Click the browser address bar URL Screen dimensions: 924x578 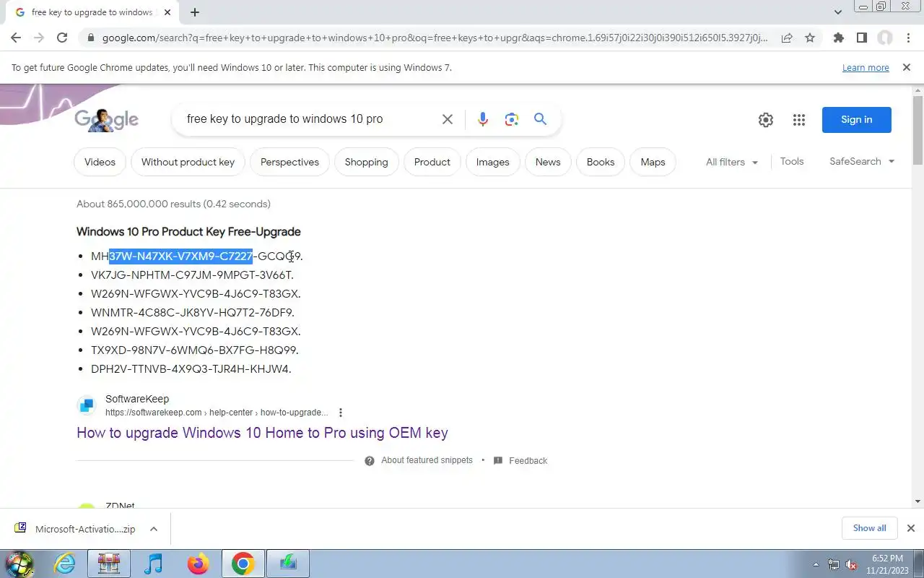[435, 38]
